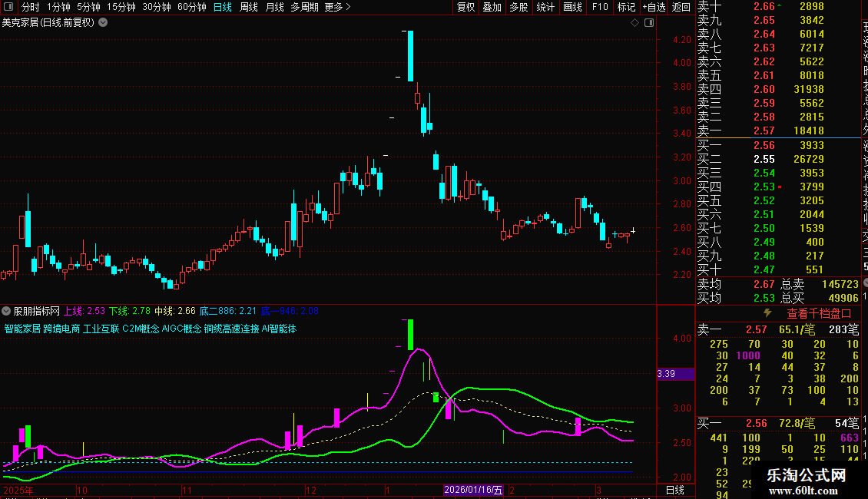868x499 pixels.
Task: Click the 统计 statistics button
Action: click(545, 7)
